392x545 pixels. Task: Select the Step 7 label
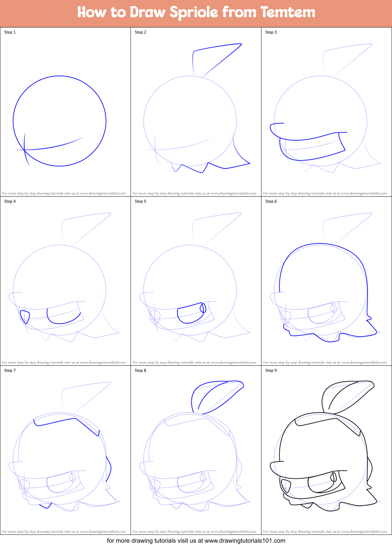point(10,370)
